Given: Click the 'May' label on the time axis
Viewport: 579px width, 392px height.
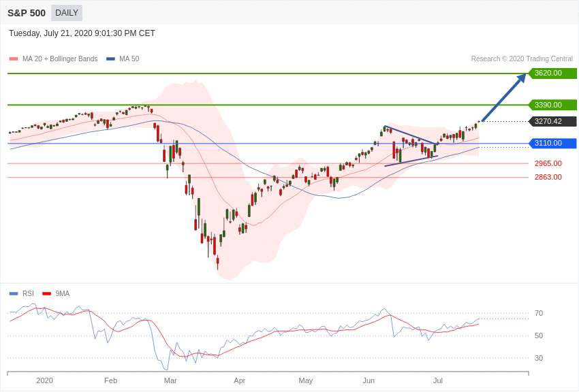Looking at the screenshot, I should point(306,380).
